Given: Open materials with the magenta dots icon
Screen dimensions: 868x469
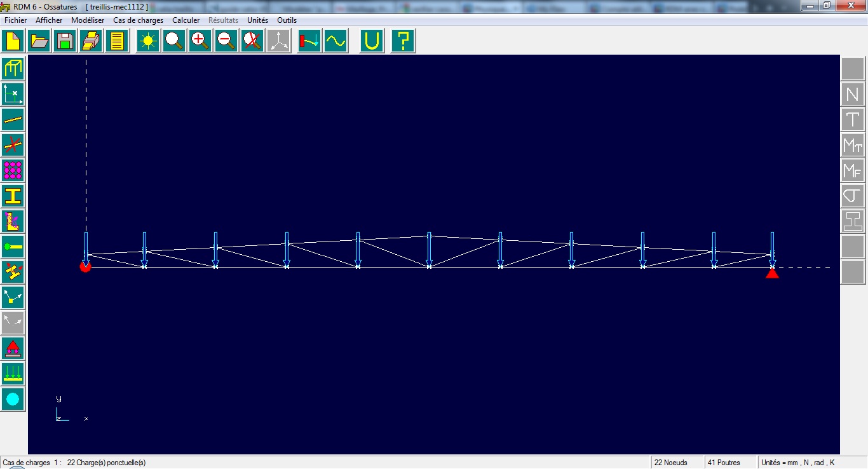Looking at the screenshot, I should coord(13,170).
